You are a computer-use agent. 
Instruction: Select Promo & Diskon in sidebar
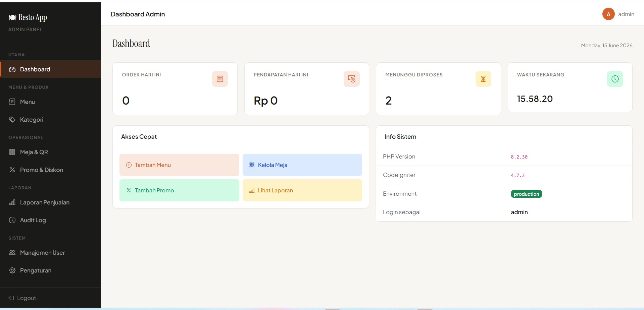(x=50, y=170)
